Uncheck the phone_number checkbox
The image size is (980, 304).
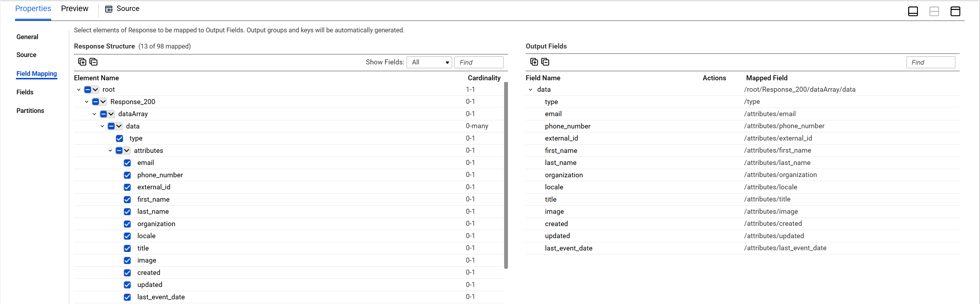[127, 175]
